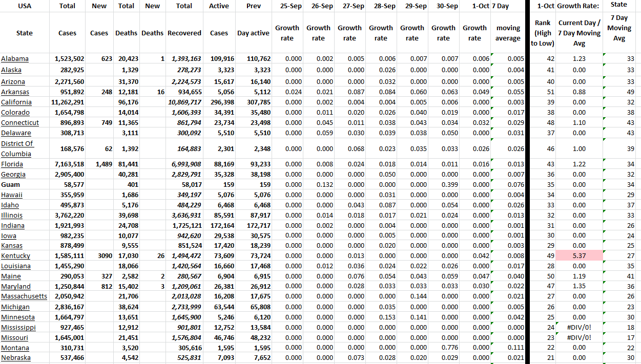The image size is (641, 364).
Task: Select Maryland's 1.35 growth ratio cell
Action: [579, 286]
